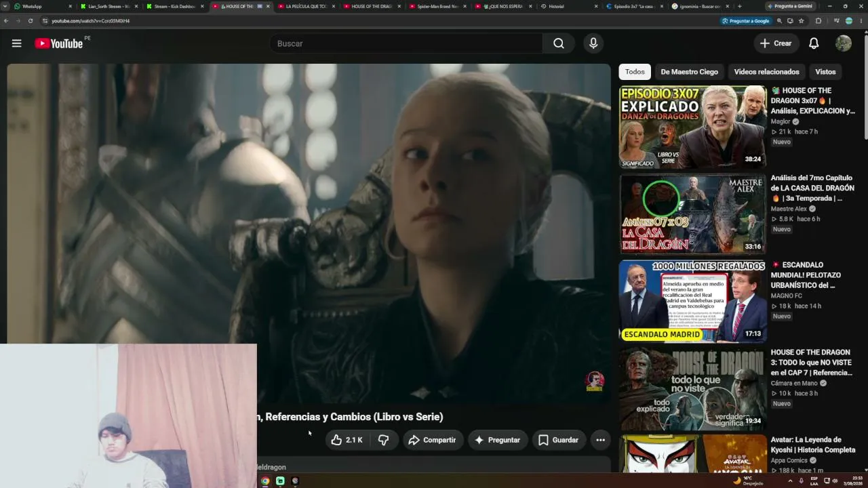Click the ESP LAA language indicator
The height and width of the screenshot is (488, 868).
pyautogui.click(x=814, y=481)
